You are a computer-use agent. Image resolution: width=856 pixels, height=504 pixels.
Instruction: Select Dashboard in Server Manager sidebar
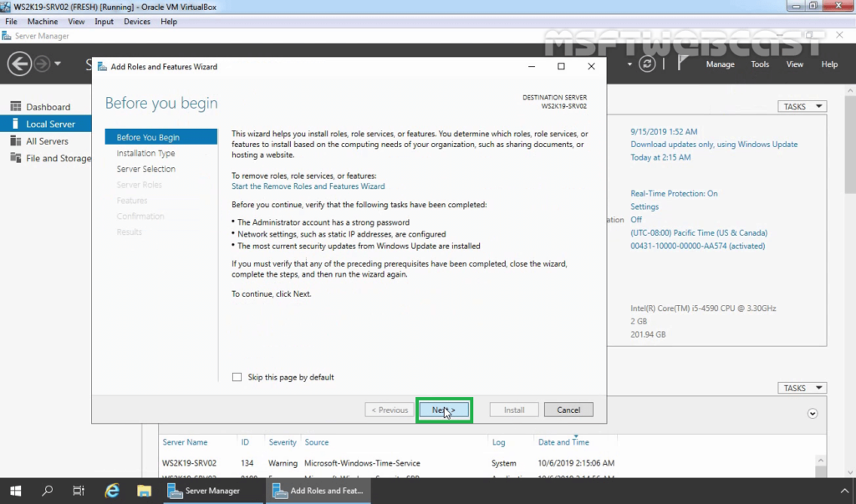(x=48, y=107)
